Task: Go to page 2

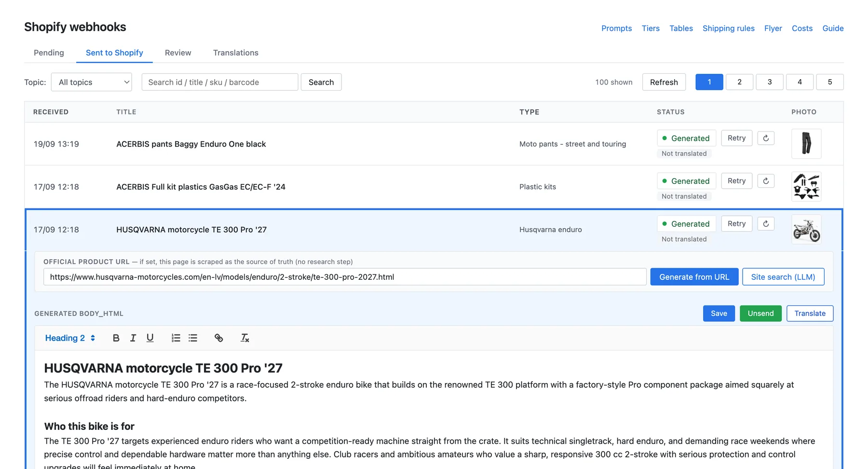Action: 739,82
